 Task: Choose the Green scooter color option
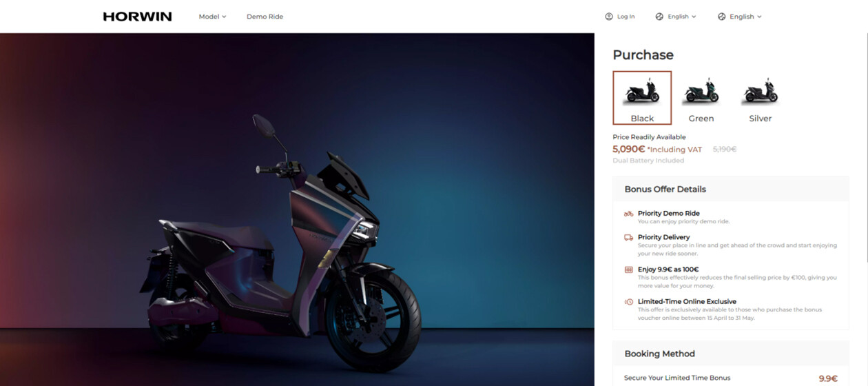tap(701, 97)
